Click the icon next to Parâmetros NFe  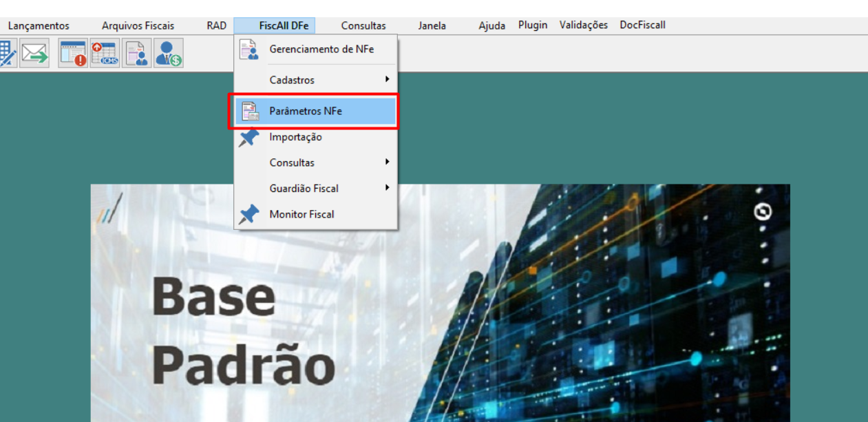pos(250,111)
